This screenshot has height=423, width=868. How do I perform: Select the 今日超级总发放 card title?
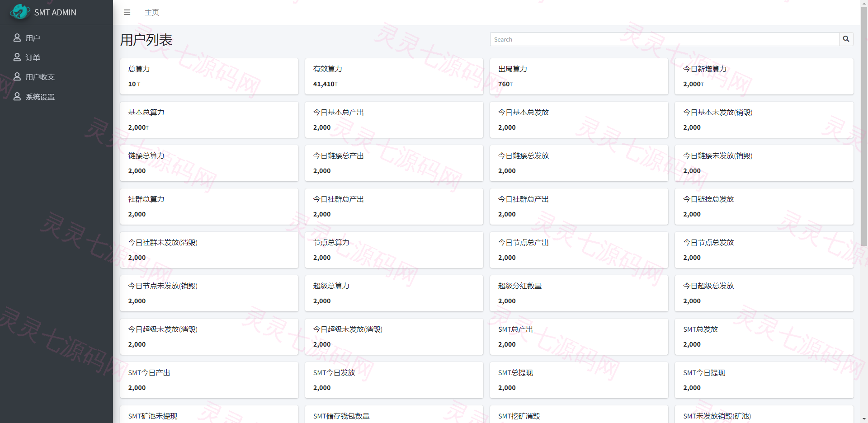(x=708, y=286)
